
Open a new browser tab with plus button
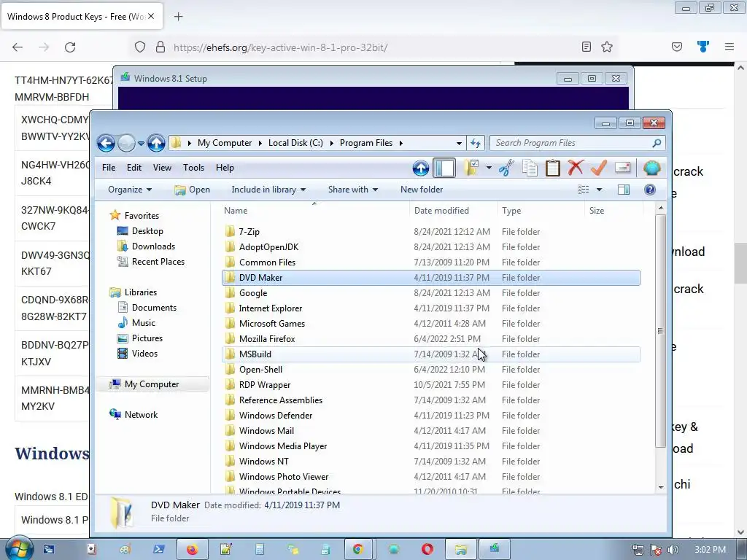tap(178, 17)
